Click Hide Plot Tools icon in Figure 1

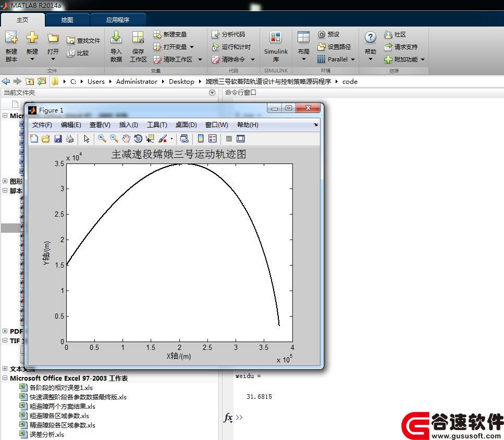[229, 139]
